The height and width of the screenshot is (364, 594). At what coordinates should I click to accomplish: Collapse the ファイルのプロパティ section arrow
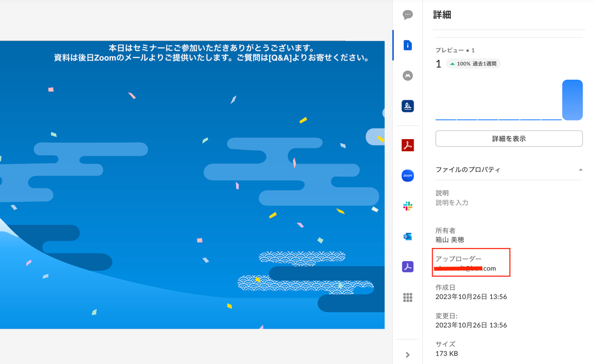(580, 170)
